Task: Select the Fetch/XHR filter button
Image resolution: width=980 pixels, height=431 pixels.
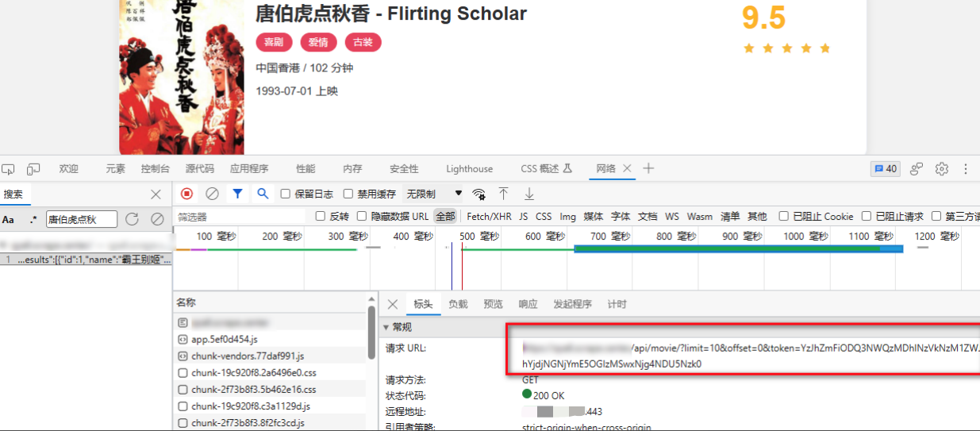Action: click(x=489, y=216)
